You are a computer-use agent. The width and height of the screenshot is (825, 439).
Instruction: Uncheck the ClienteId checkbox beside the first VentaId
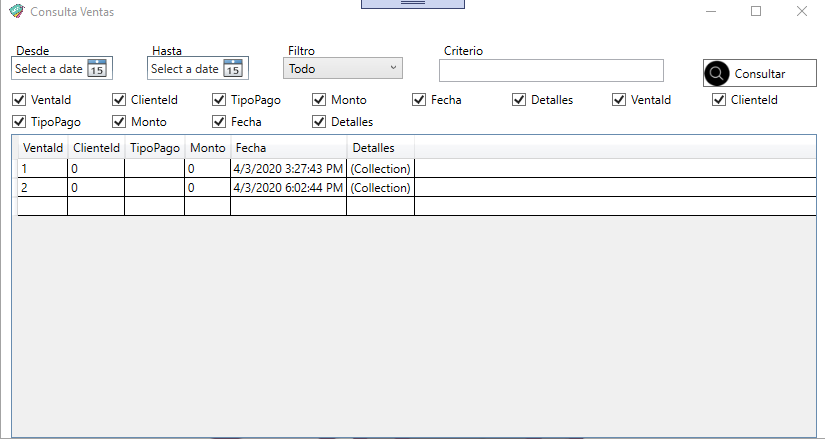(119, 99)
